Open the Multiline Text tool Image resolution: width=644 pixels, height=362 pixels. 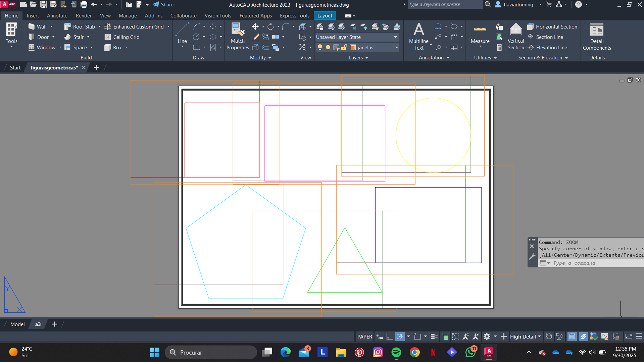(418, 37)
